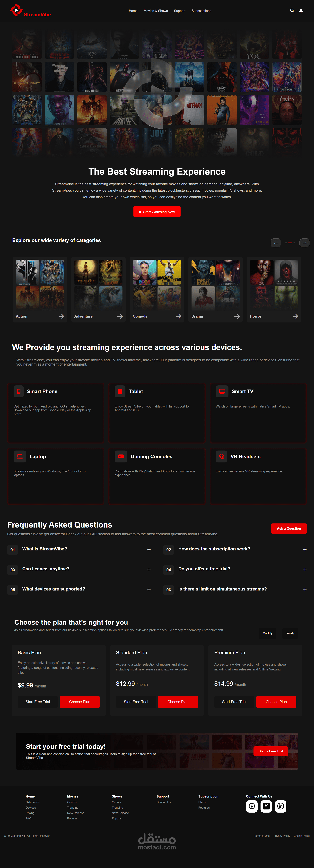Screen dimensions: 314x868
Task: Click the Gaming Consoles controller icon
Action: (x=121, y=456)
